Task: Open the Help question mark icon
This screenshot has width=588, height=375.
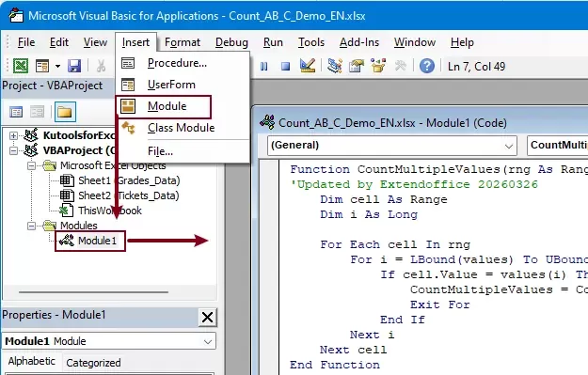Action: coord(427,67)
